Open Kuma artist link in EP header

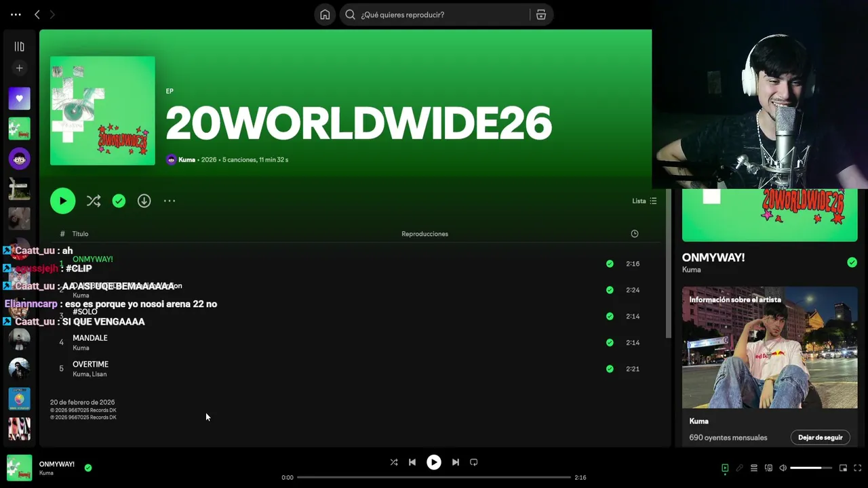(186, 160)
